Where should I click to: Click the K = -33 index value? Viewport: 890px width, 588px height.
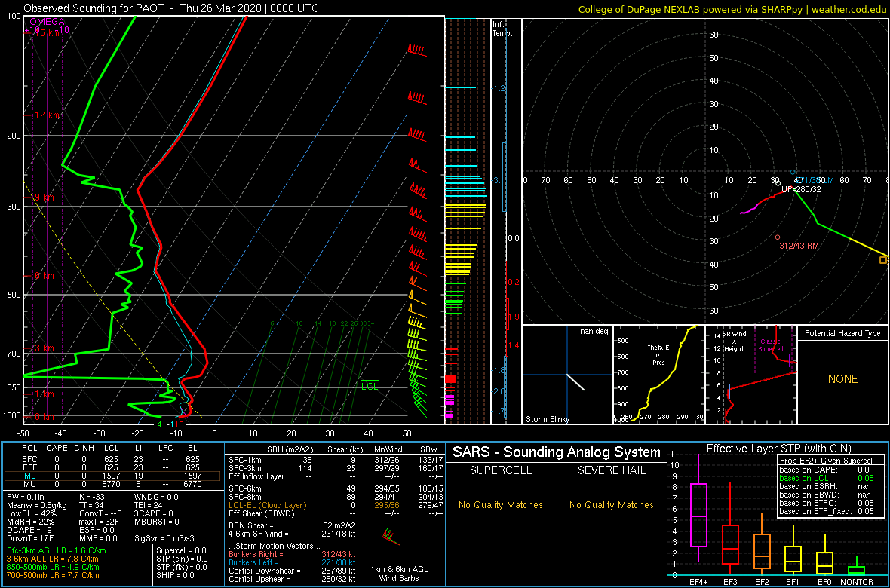91,497
